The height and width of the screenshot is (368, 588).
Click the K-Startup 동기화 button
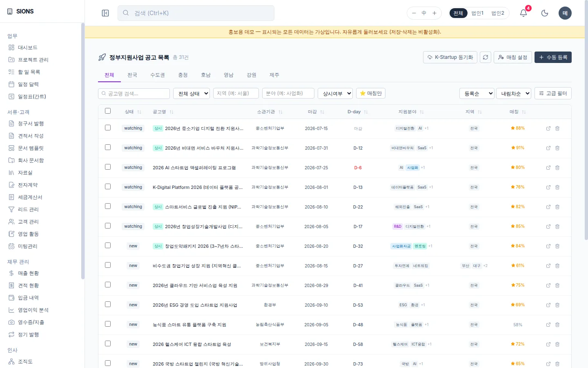[450, 57]
